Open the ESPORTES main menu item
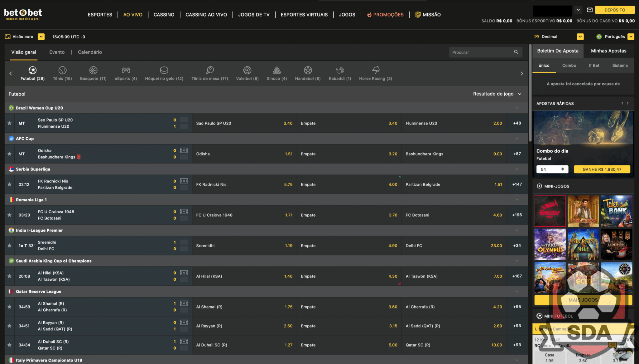Viewport: 639px width, 364px height. [100, 15]
